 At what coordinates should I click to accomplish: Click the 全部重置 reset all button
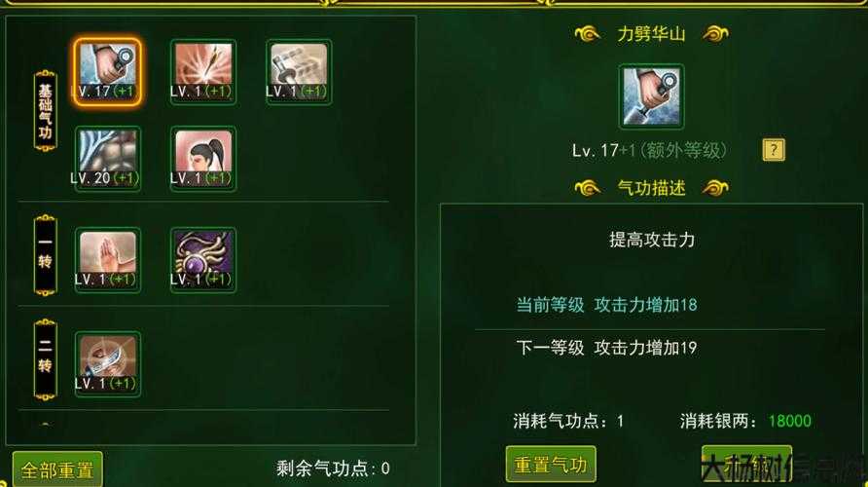(x=57, y=469)
